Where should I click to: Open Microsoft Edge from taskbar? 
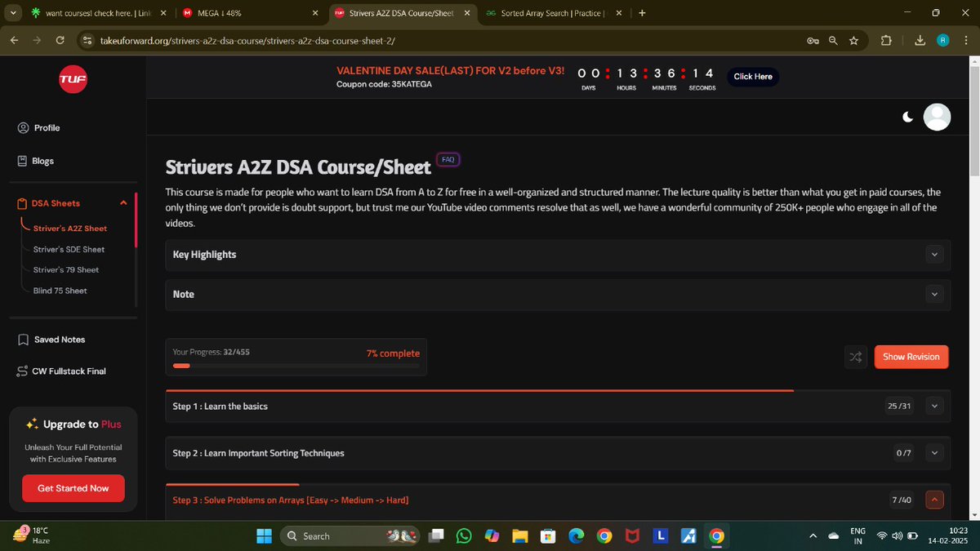[576, 536]
